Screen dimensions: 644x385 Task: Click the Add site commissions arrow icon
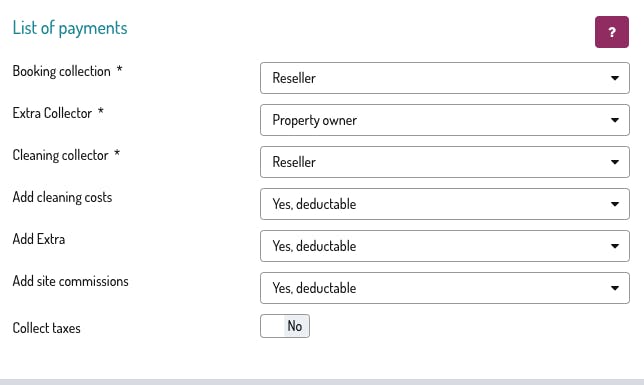[x=614, y=288]
